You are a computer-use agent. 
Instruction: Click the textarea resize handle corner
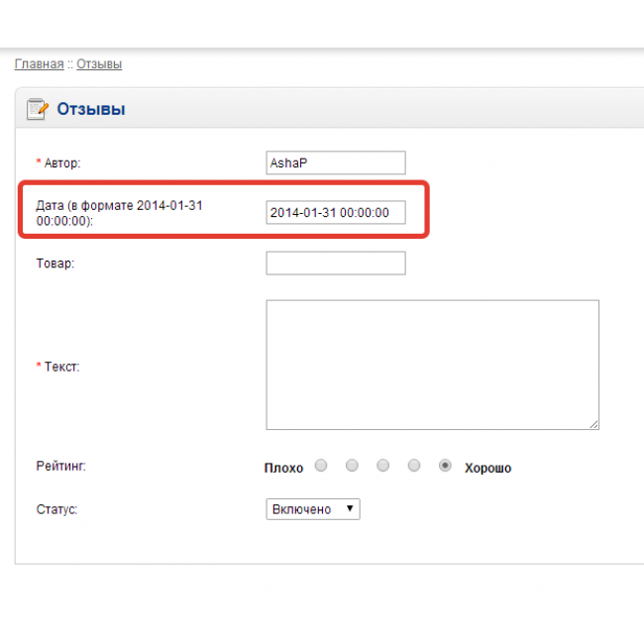(593, 423)
